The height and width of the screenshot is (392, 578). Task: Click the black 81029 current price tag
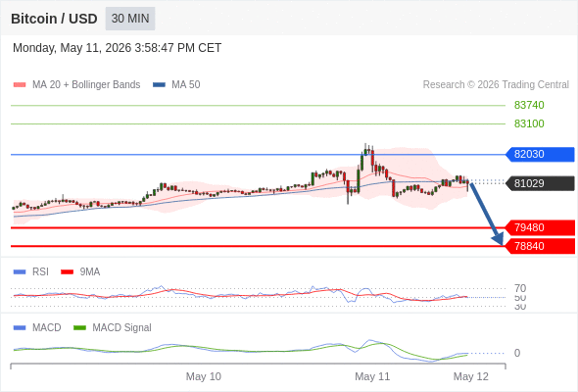click(541, 183)
